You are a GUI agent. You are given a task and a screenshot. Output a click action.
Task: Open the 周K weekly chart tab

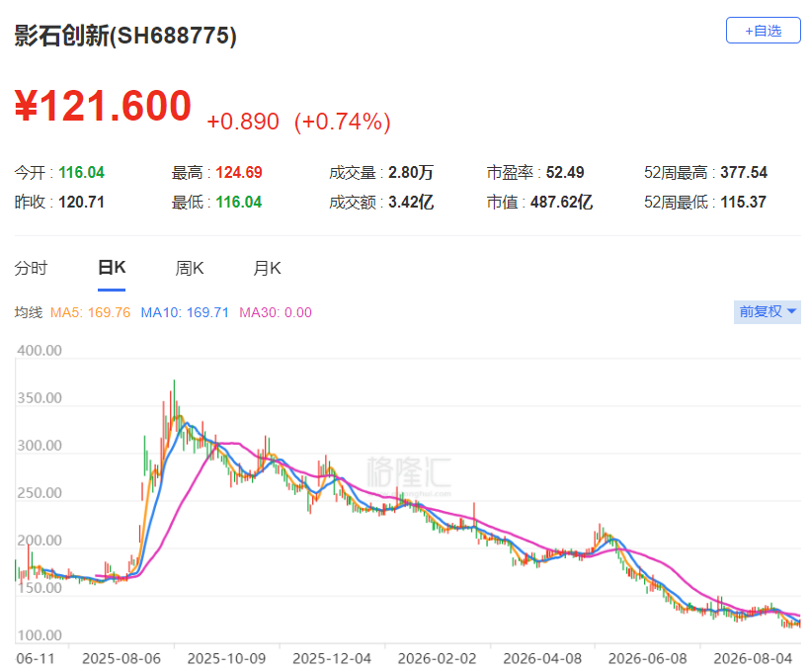click(x=190, y=268)
